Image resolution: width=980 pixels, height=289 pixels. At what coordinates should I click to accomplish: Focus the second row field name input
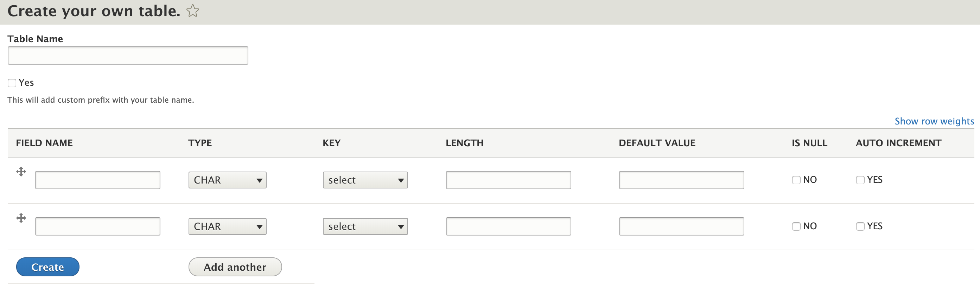98,226
